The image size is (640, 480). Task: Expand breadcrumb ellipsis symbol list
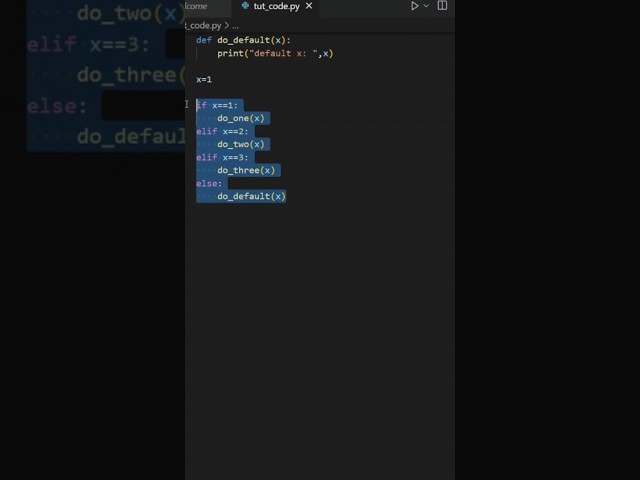click(236, 26)
